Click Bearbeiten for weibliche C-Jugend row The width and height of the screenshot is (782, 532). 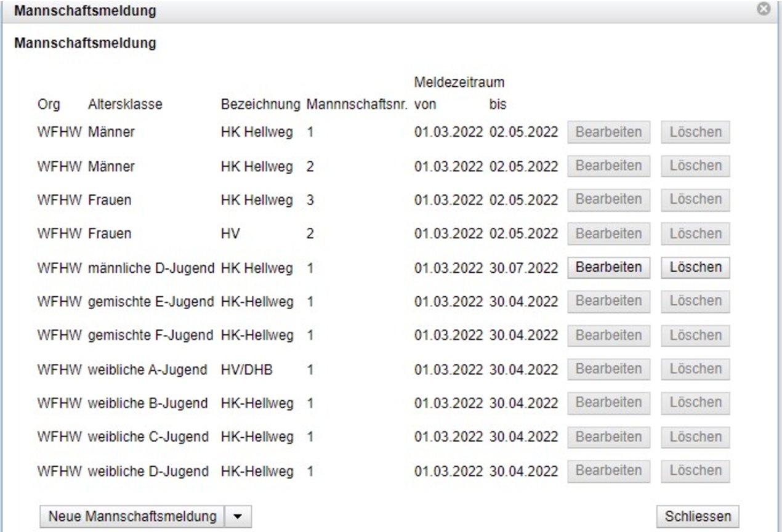pos(608,437)
